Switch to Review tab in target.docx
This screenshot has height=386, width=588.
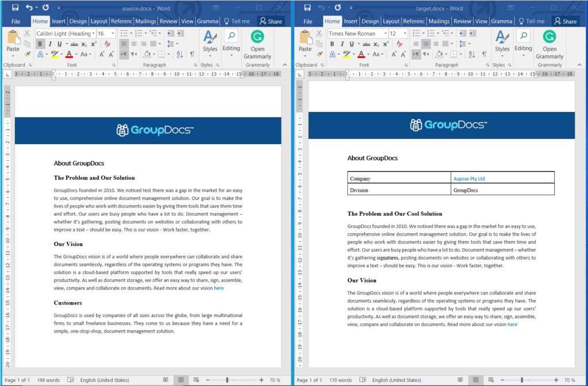[x=462, y=21]
